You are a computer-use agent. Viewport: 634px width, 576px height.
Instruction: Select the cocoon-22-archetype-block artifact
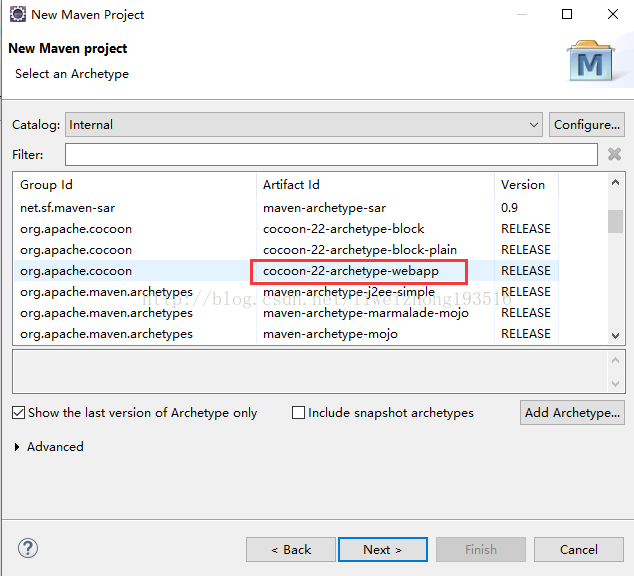click(343, 229)
